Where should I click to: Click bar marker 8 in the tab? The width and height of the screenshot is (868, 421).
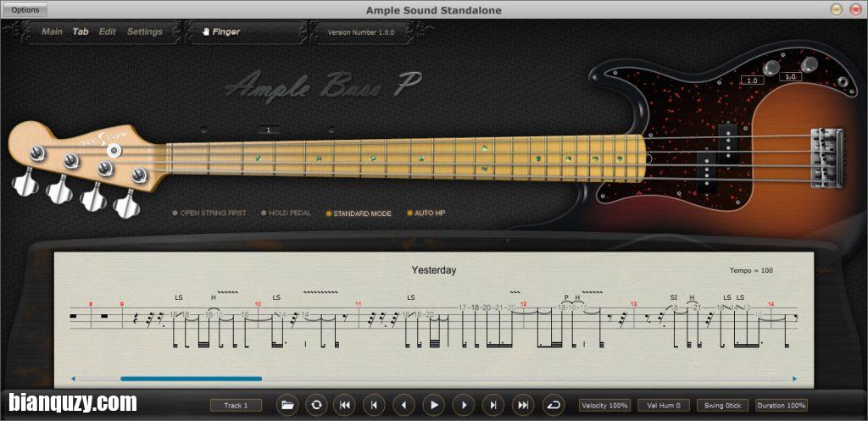click(x=91, y=304)
